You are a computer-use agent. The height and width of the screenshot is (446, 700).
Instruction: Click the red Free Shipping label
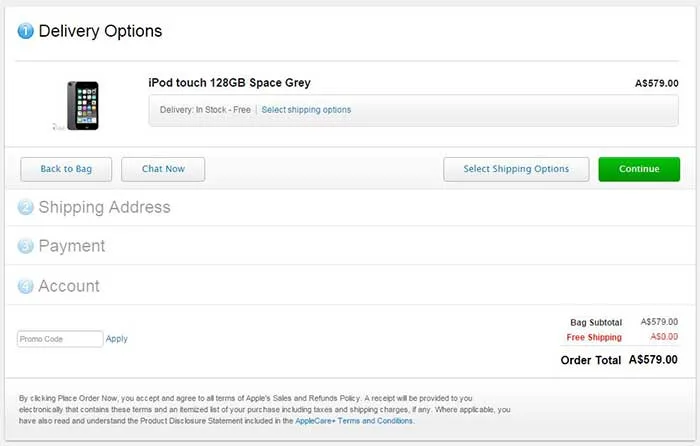click(594, 338)
